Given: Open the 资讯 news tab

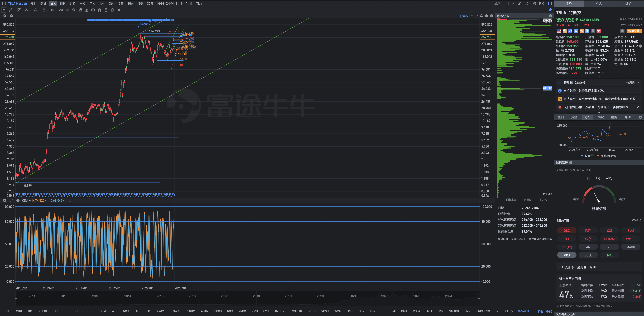Looking at the screenshot, I should click(x=598, y=4).
